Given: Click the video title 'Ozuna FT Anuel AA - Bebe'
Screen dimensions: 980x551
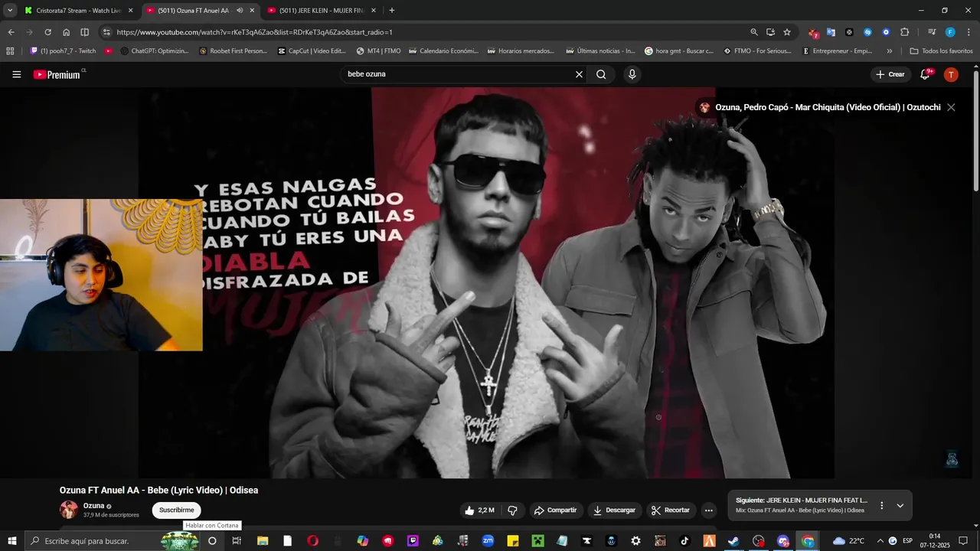Looking at the screenshot, I should click(x=158, y=490).
